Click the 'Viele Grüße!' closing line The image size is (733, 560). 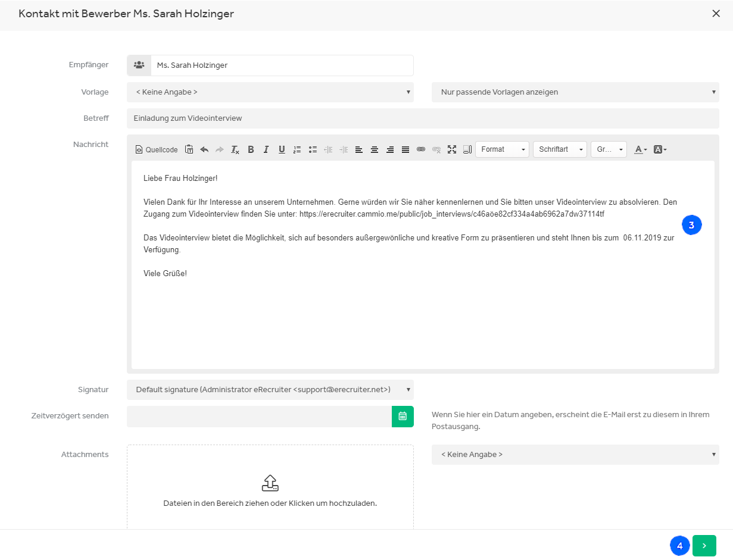tap(166, 274)
